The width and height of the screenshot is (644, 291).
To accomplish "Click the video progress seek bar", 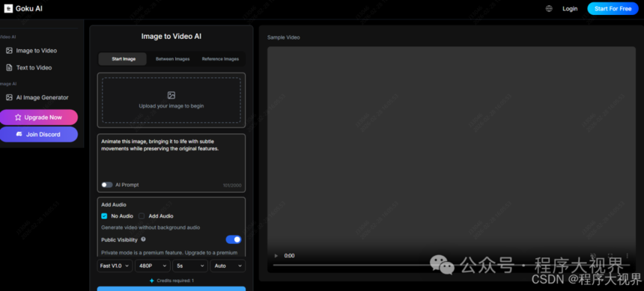I will (451, 266).
